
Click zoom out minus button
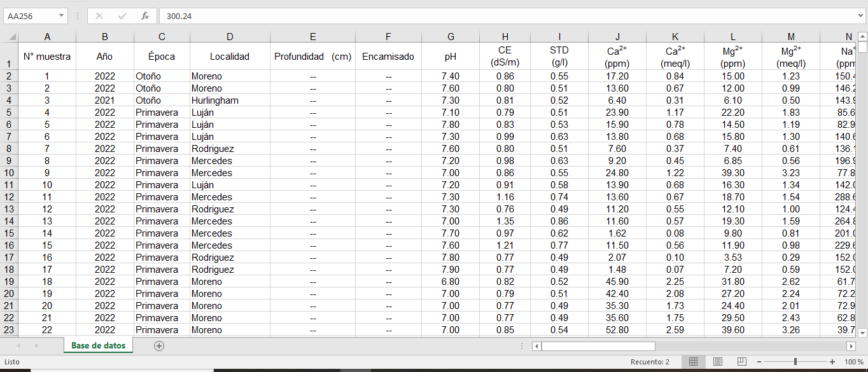(760, 362)
